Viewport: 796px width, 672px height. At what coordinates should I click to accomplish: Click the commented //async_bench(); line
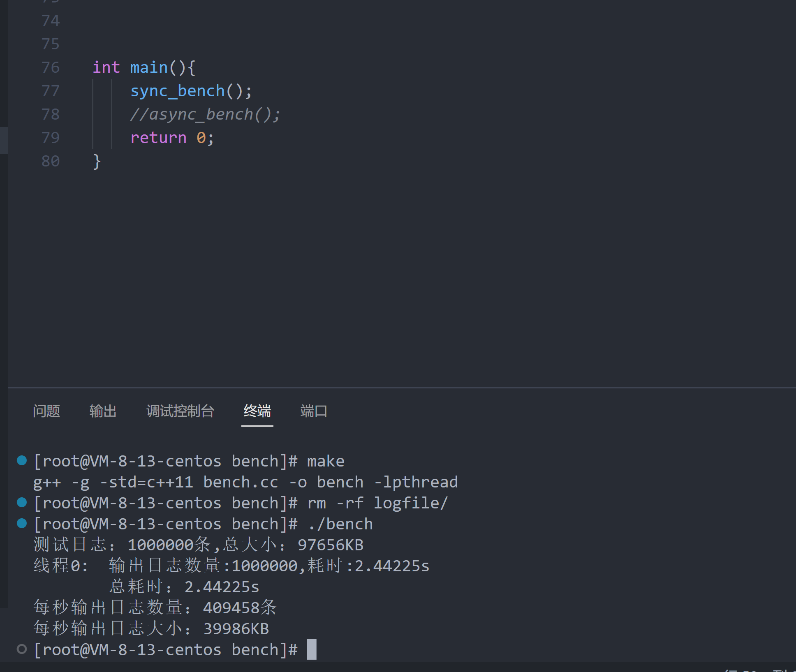click(x=205, y=115)
